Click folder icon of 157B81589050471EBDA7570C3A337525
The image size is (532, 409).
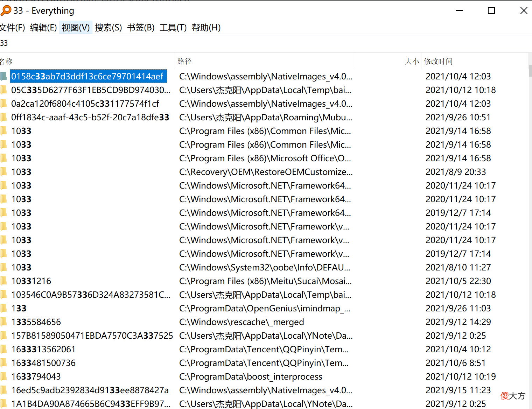pos(3,336)
